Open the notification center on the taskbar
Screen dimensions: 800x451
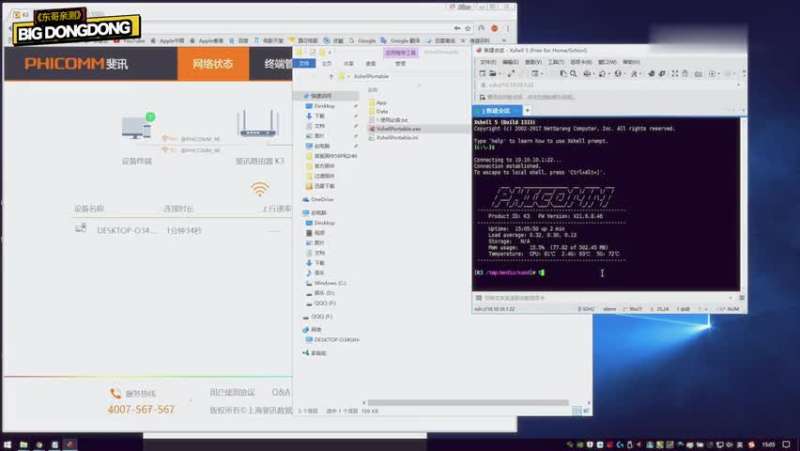pos(787,445)
